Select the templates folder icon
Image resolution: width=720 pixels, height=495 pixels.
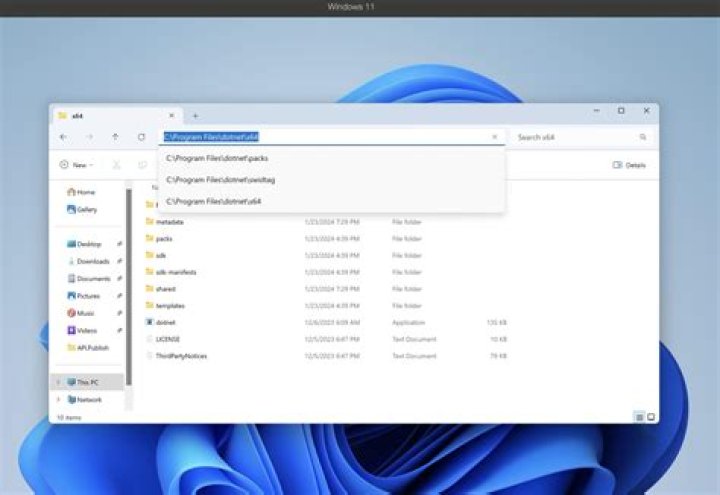tap(150, 305)
